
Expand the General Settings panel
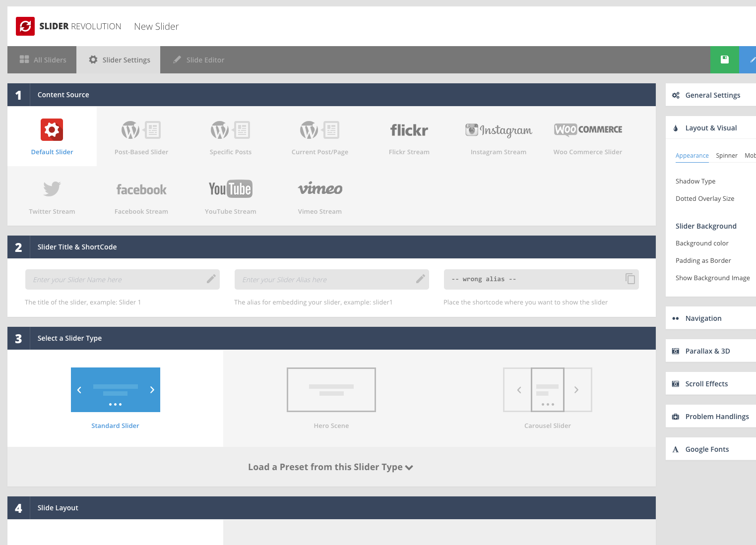tap(711, 95)
